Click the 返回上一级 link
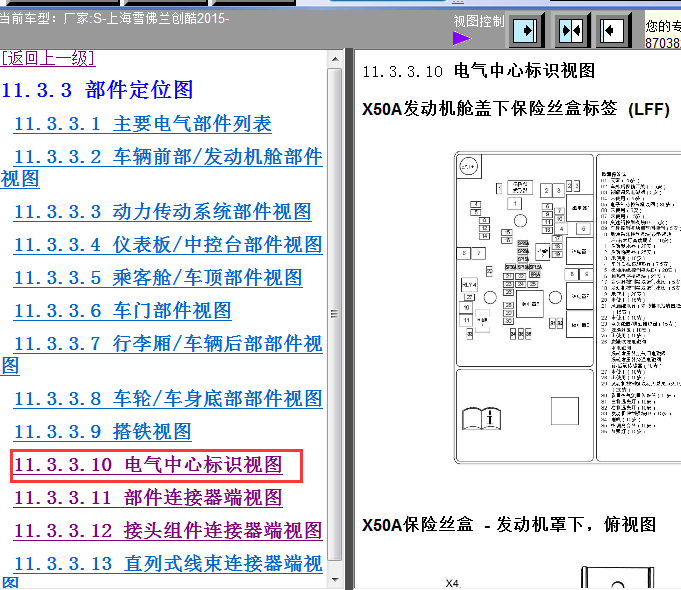The height and width of the screenshot is (590, 681). point(48,58)
